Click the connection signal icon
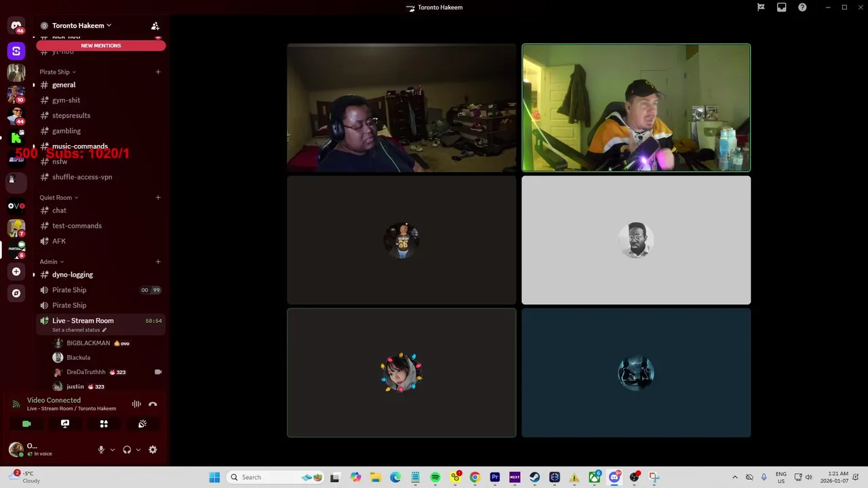 [16, 404]
